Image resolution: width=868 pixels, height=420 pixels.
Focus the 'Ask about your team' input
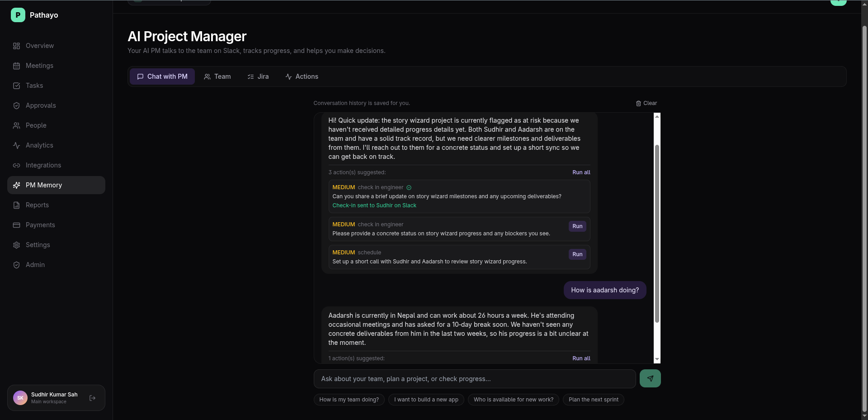point(475,379)
